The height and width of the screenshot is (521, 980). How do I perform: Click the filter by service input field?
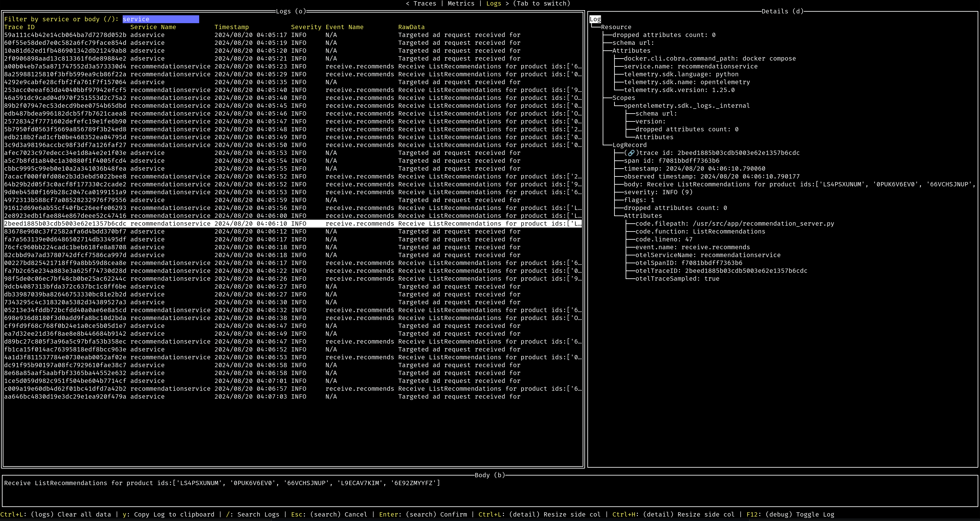click(160, 19)
